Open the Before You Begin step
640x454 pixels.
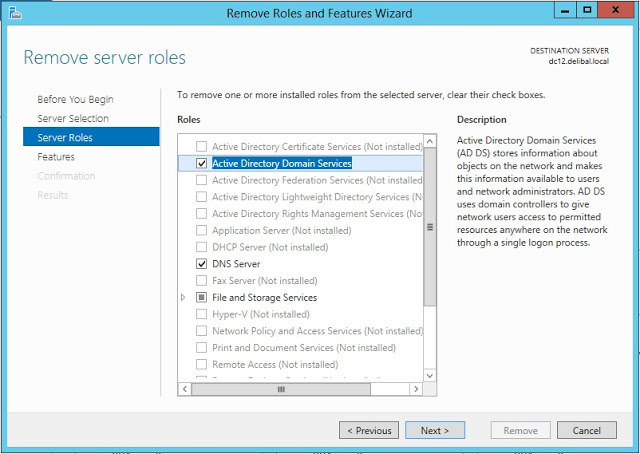(75, 99)
